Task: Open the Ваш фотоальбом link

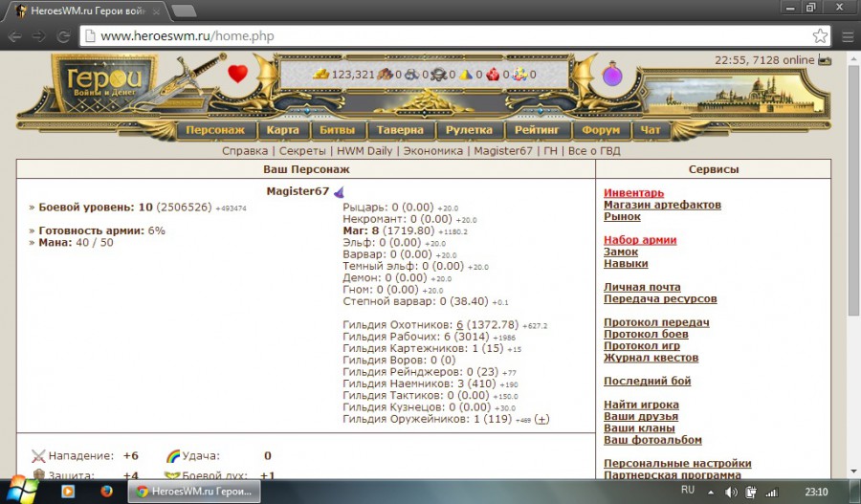Action: [x=652, y=440]
